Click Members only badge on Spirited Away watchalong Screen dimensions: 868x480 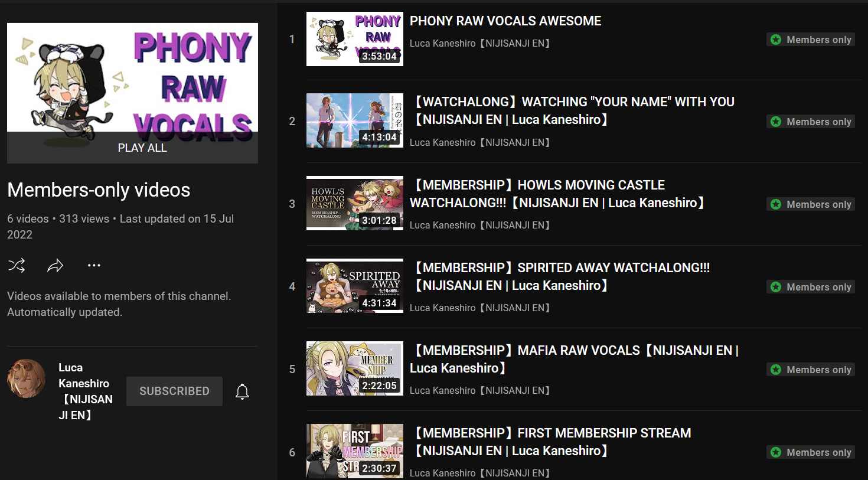point(811,287)
